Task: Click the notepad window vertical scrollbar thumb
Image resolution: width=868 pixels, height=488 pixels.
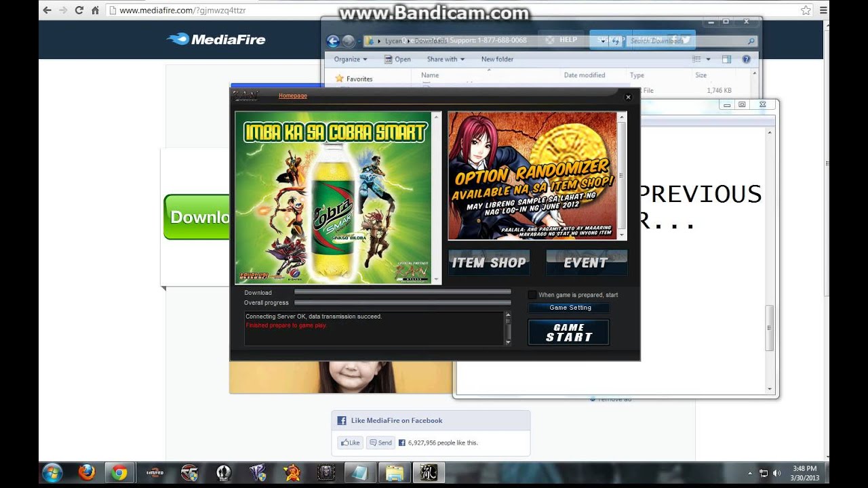Action: click(770, 328)
